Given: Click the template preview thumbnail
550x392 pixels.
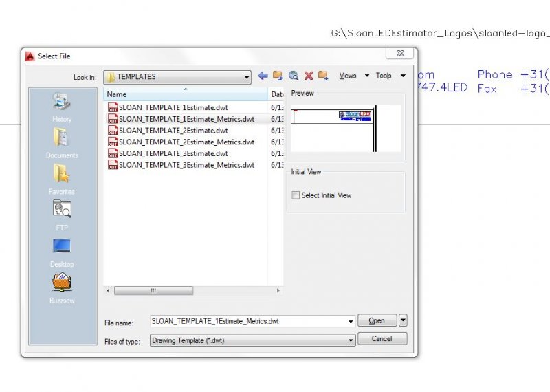Looking at the screenshot, I should (346, 129).
